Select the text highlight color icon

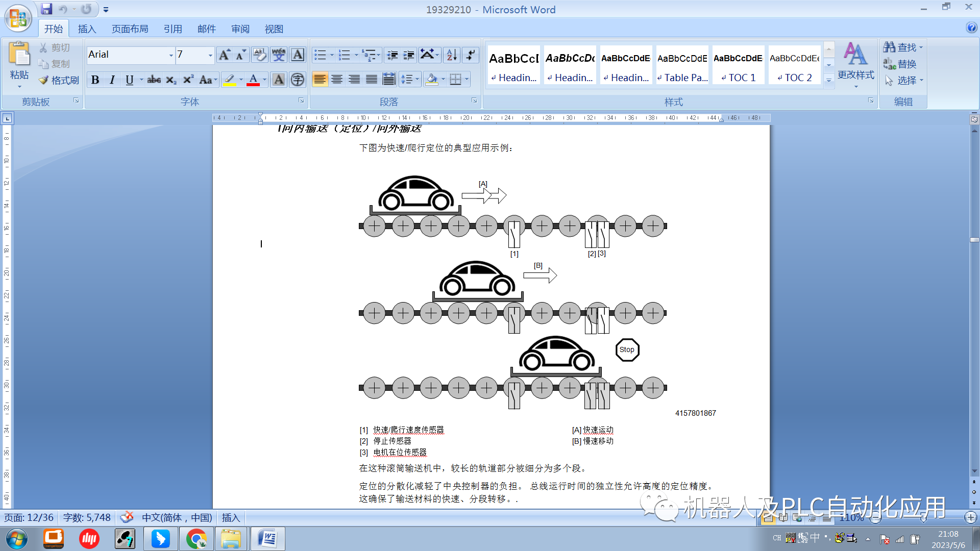tap(230, 80)
